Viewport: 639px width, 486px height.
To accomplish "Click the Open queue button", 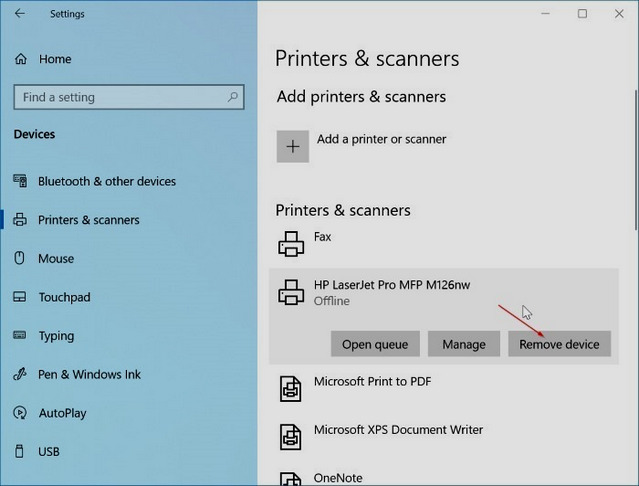I will [375, 344].
